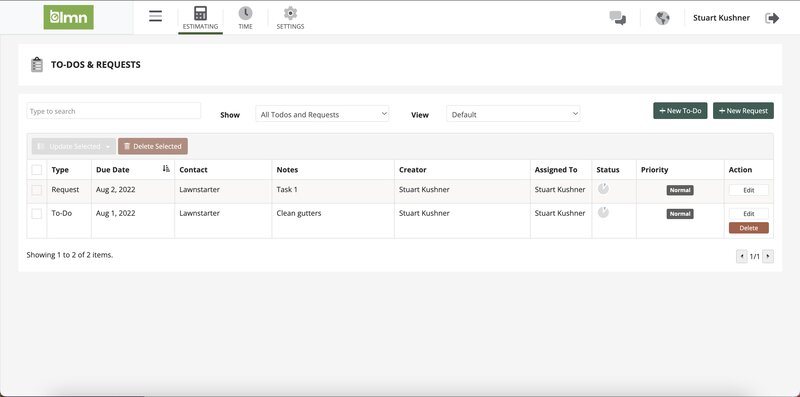Click the globe icon in header
800x397 pixels.
(x=662, y=18)
